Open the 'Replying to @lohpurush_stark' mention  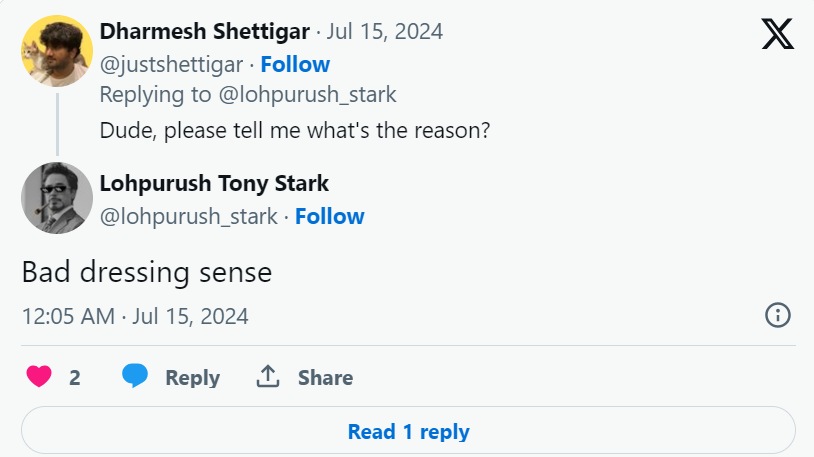[304, 95]
